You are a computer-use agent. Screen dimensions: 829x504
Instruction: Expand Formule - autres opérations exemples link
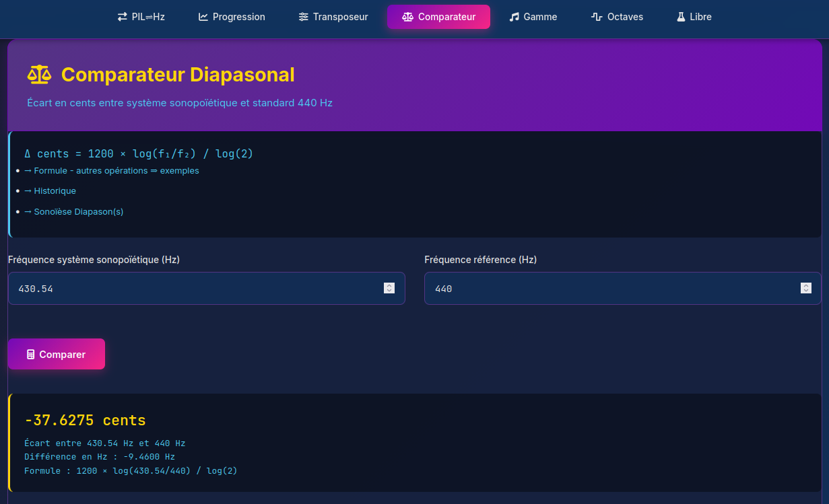(112, 171)
